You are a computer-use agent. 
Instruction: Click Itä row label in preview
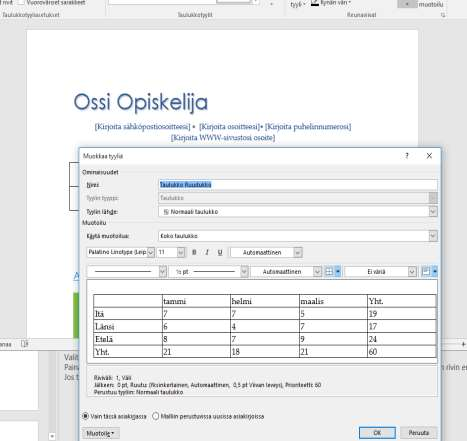click(99, 314)
